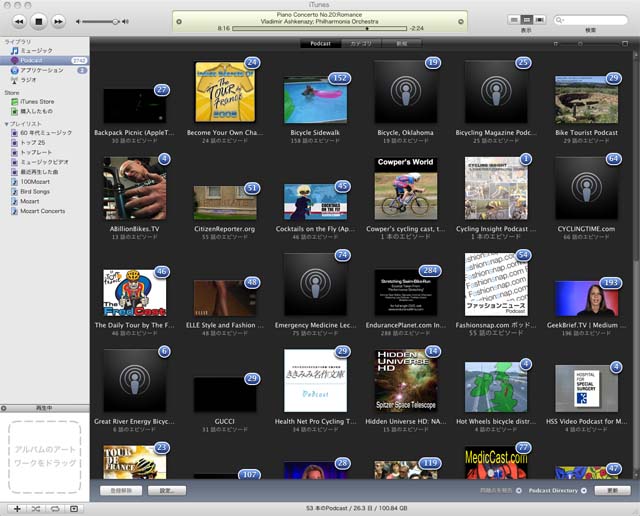Select the CYCLINGTIME.com podcast icon
This screenshot has width=640, height=516.
pos(586,188)
